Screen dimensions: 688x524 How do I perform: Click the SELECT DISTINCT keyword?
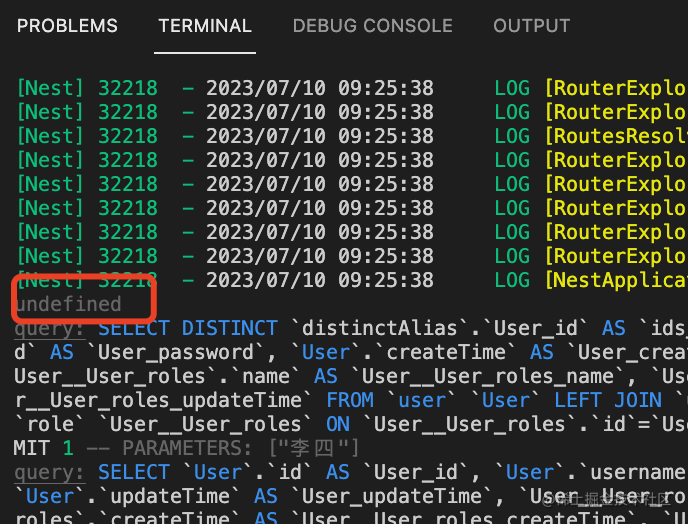[188, 328]
